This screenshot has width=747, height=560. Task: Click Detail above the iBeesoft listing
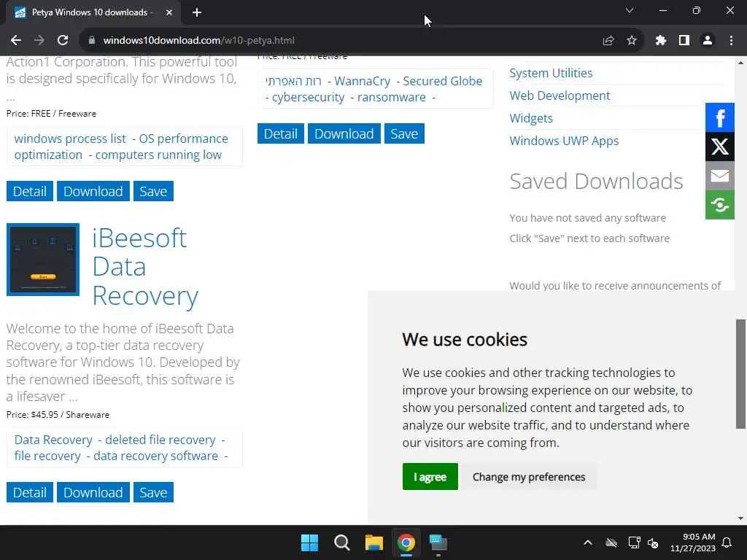coord(29,192)
